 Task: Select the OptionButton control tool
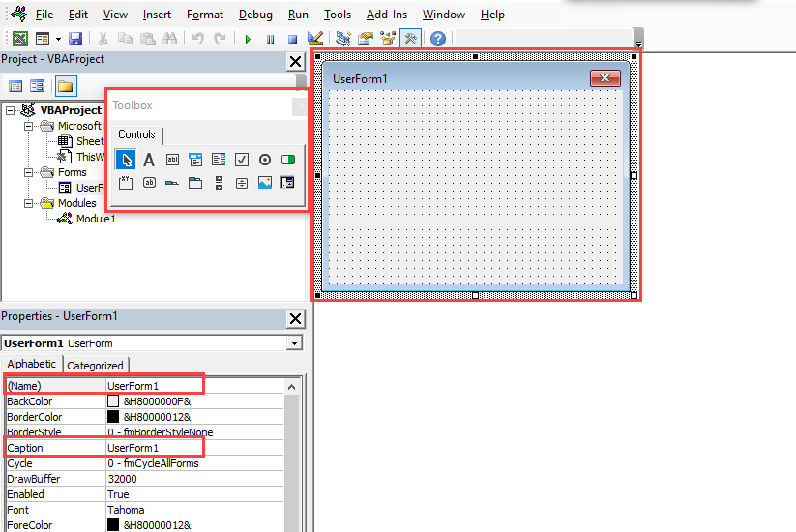click(x=265, y=160)
